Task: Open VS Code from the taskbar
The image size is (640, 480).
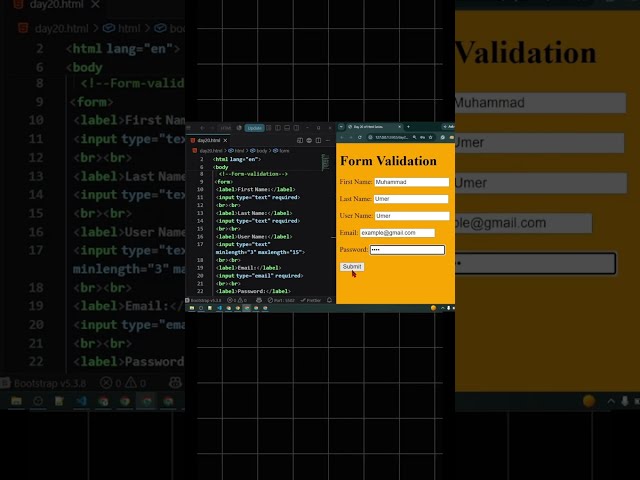Action: point(219,308)
